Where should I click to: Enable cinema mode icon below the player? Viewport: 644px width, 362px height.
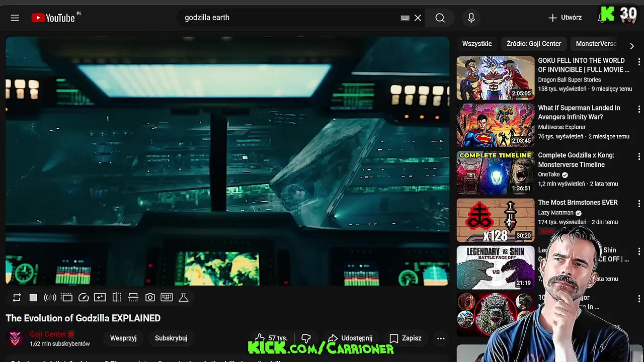coord(67,298)
